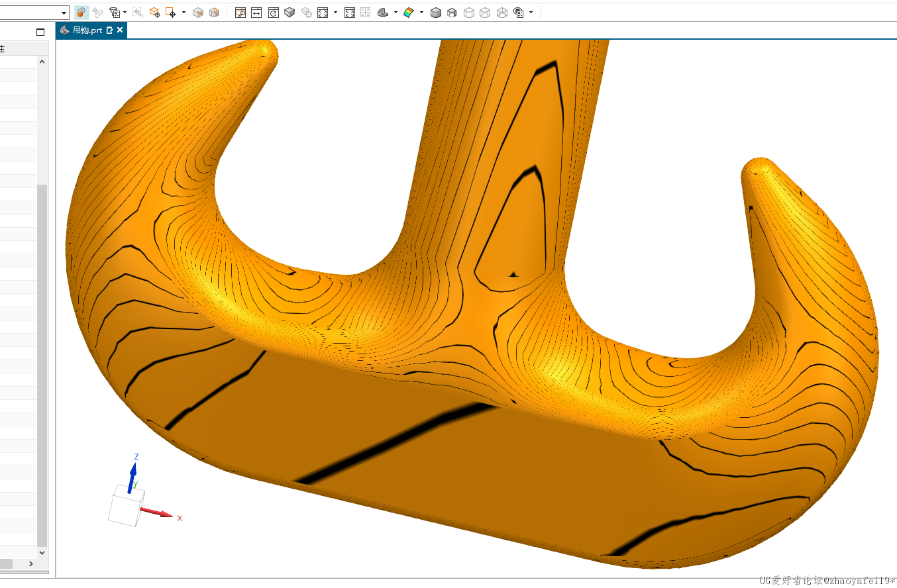Click the gray hat-shaped orient view icon

(383, 12)
